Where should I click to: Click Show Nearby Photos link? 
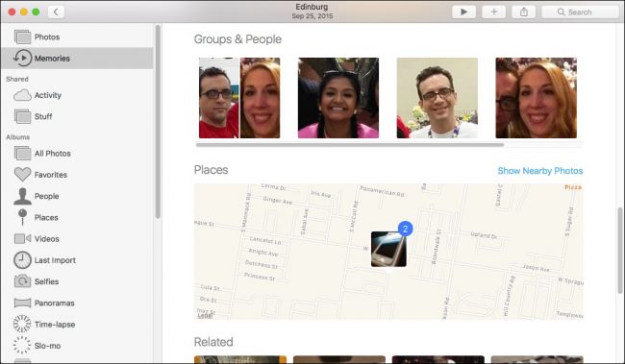540,171
